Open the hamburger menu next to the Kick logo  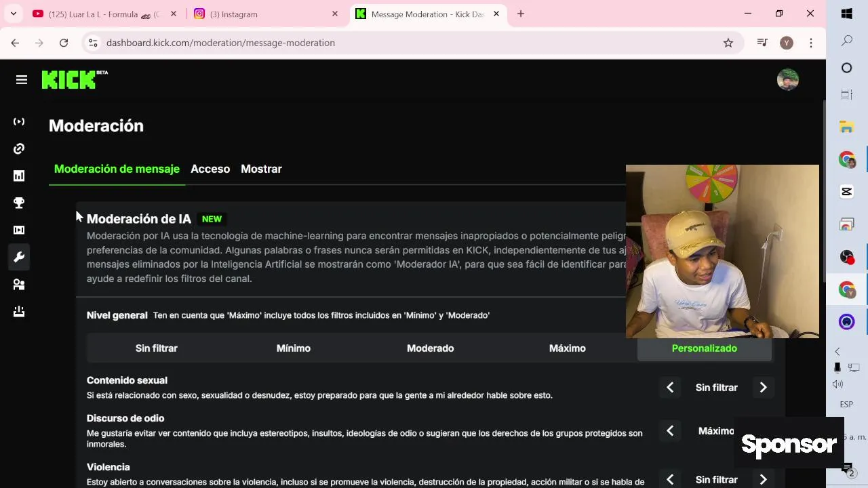[x=22, y=80]
